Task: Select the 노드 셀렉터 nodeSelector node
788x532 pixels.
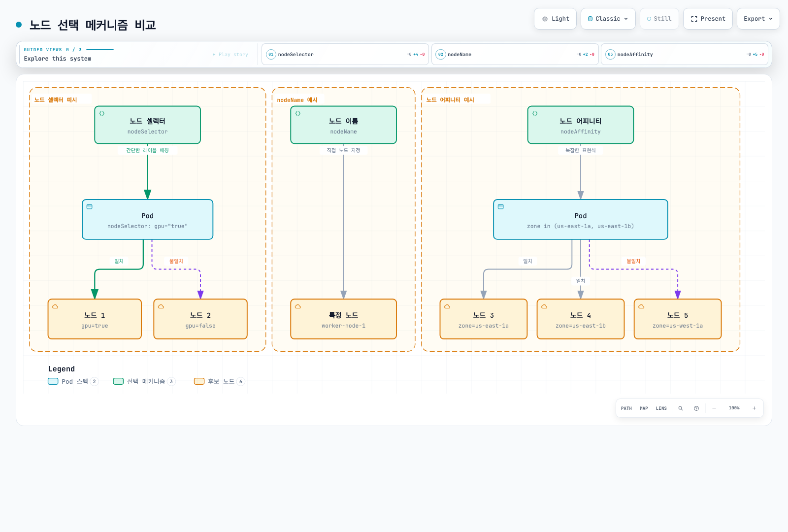Action: (148, 125)
